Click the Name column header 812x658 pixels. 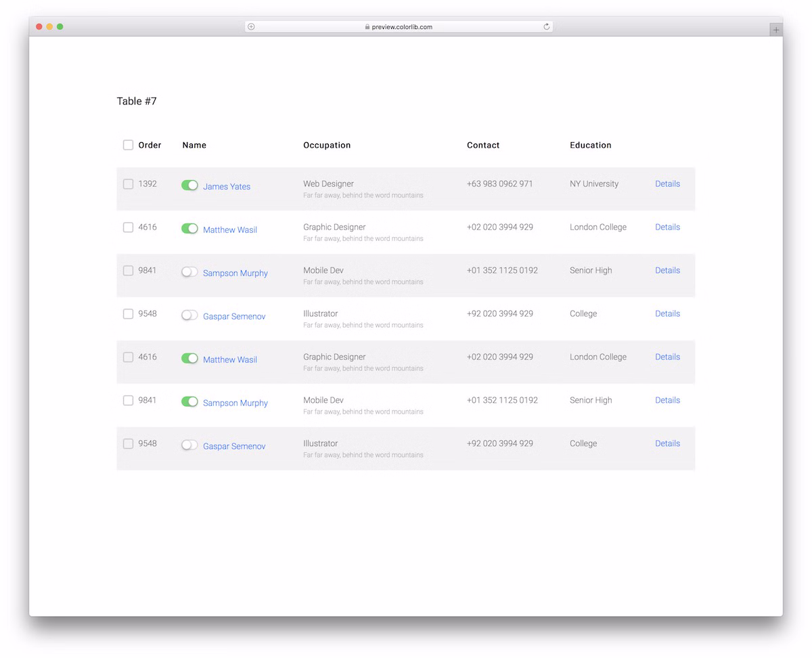point(194,146)
